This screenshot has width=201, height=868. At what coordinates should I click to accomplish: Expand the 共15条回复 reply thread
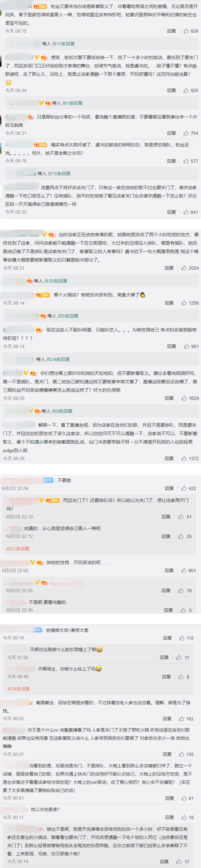59,174
